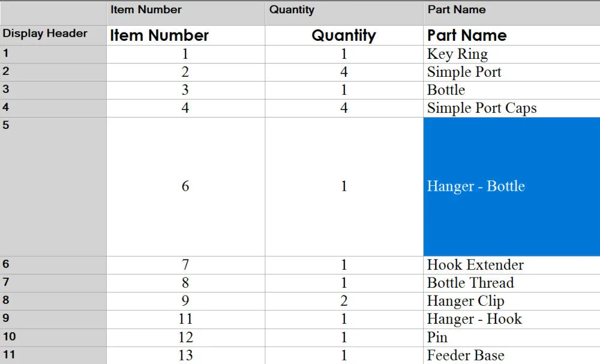This screenshot has height=364, width=600.
Task: Select the highlighted Hanger - Bottle cell
Action: [512, 186]
